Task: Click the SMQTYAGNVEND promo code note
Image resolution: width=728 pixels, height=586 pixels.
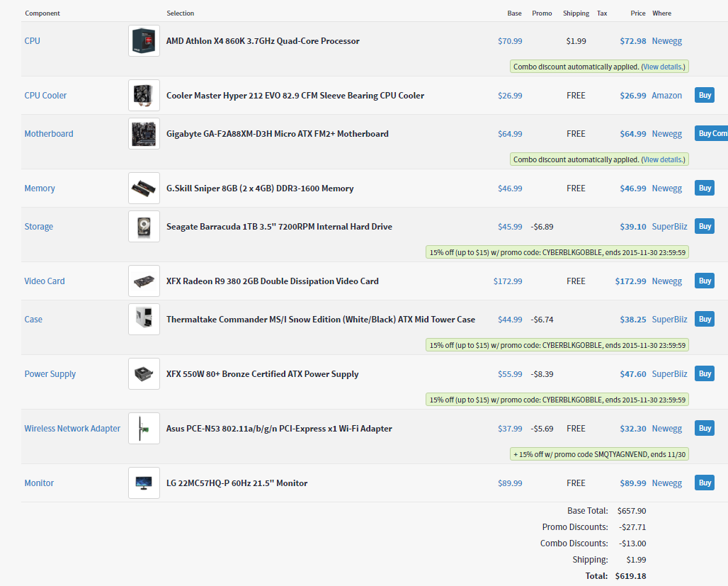Action: pos(599,454)
